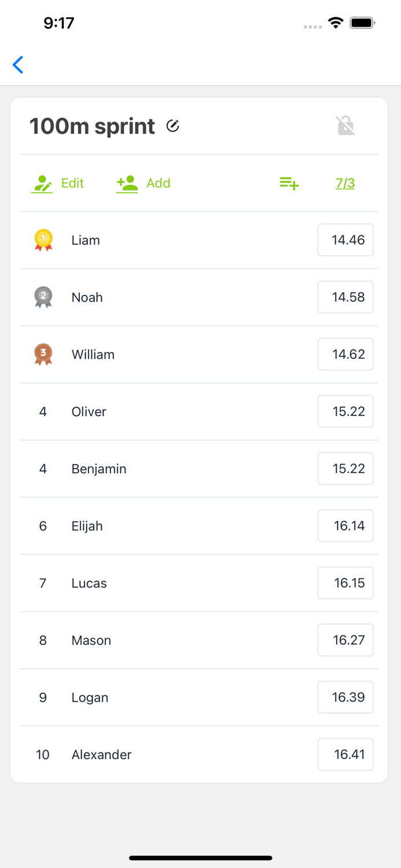Click the add-person icon next to Add
401x868 pixels.
click(126, 183)
